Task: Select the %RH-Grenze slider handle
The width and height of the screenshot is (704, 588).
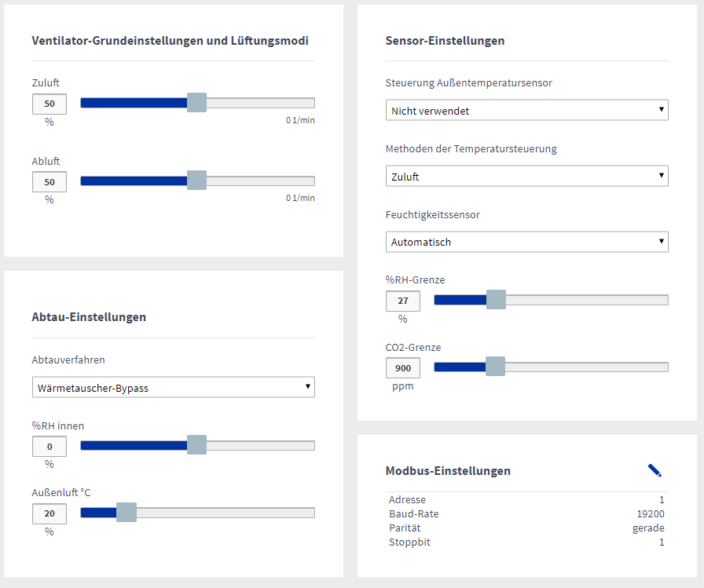Action: pyautogui.click(x=496, y=299)
